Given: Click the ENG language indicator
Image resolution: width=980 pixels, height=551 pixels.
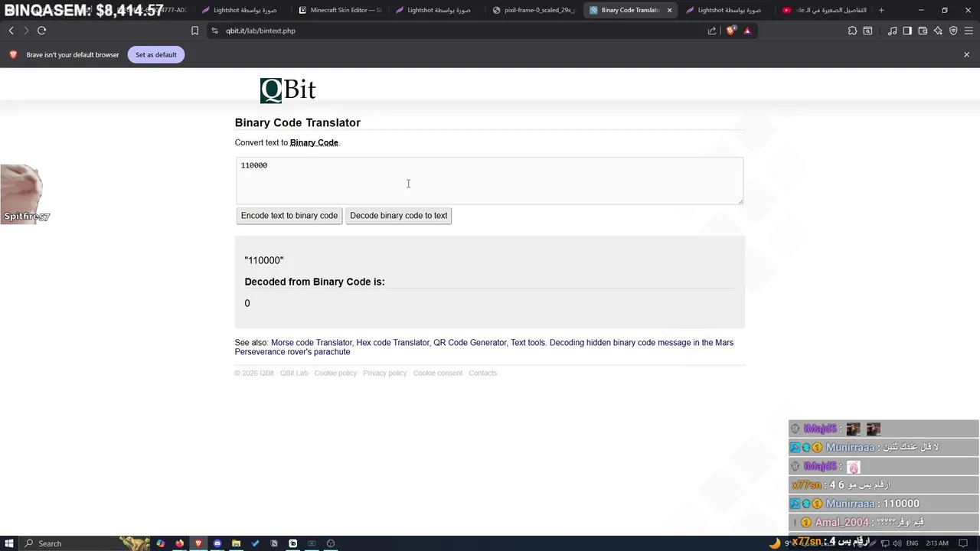Looking at the screenshot, I should tap(913, 543).
